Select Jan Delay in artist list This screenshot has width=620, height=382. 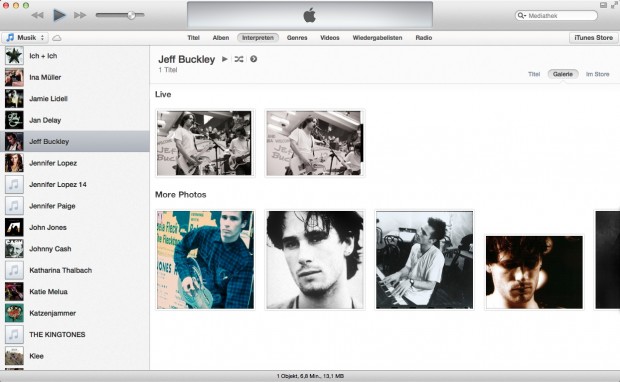(75, 120)
